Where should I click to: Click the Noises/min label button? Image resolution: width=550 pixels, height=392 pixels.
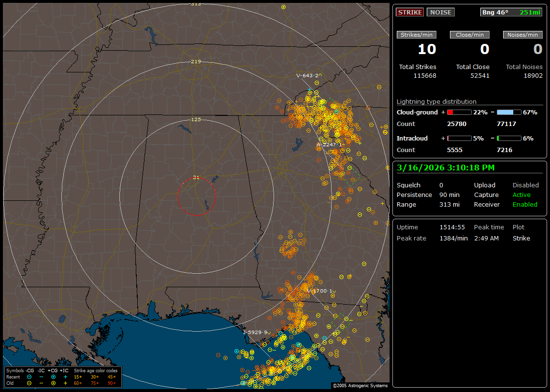[522, 35]
